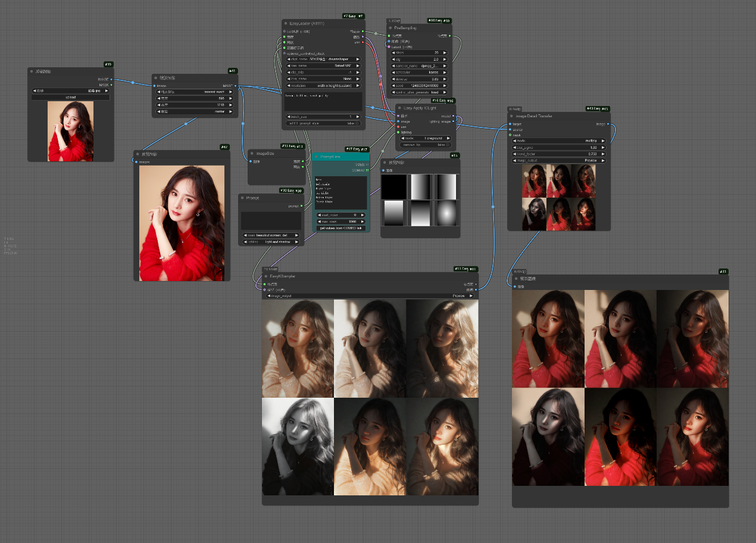
Task: Click the positive prompt text box in EasyLoader
Action: click(323, 101)
